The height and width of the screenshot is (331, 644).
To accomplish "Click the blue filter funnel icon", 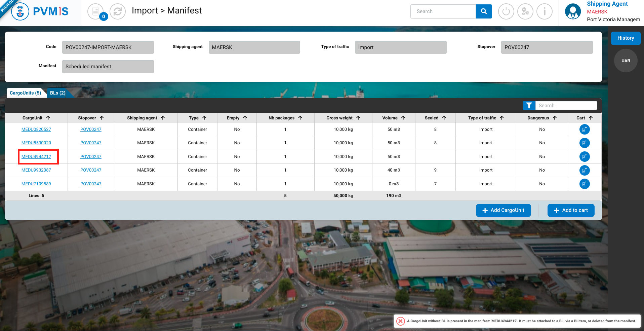I will (x=529, y=106).
